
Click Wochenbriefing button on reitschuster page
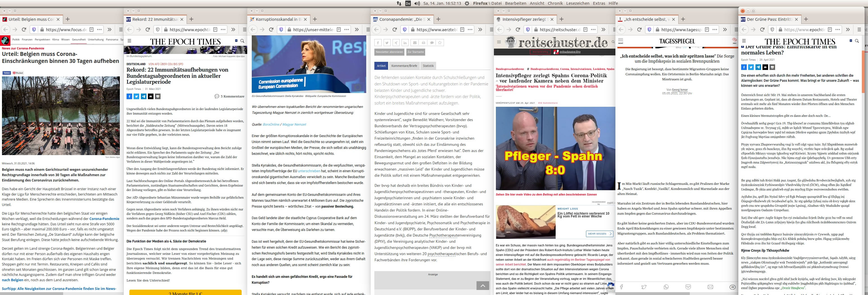coord(541,52)
